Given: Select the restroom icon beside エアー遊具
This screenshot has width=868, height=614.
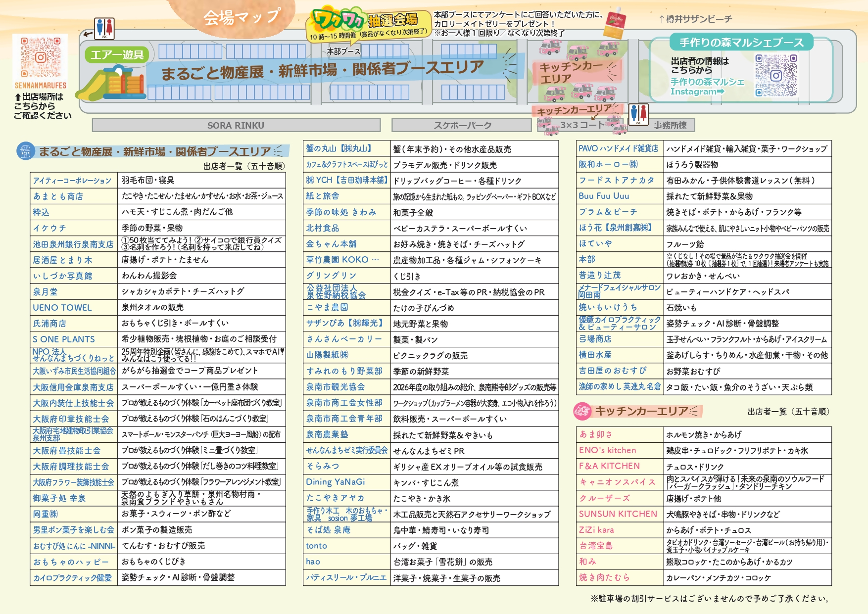Looking at the screenshot, I should (x=104, y=29).
